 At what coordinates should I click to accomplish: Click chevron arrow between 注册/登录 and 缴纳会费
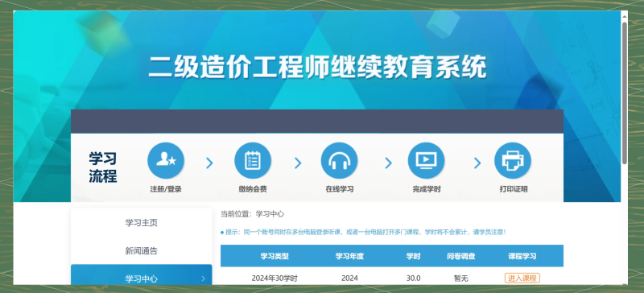[x=209, y=163]
